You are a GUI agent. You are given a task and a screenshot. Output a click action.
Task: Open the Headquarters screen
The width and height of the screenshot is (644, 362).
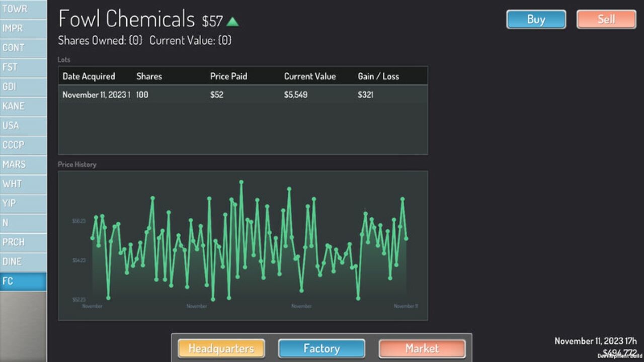(221, 348)
